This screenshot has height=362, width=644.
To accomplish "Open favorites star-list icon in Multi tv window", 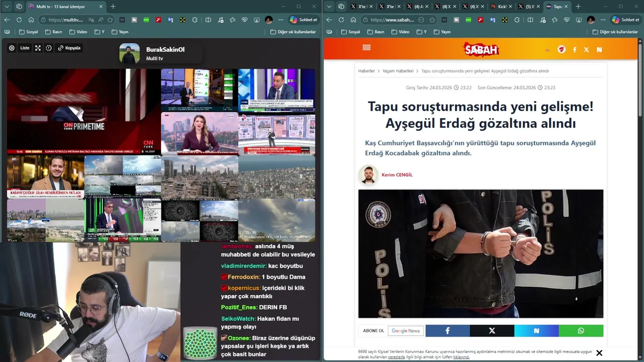I will click(x=232, y=20).
